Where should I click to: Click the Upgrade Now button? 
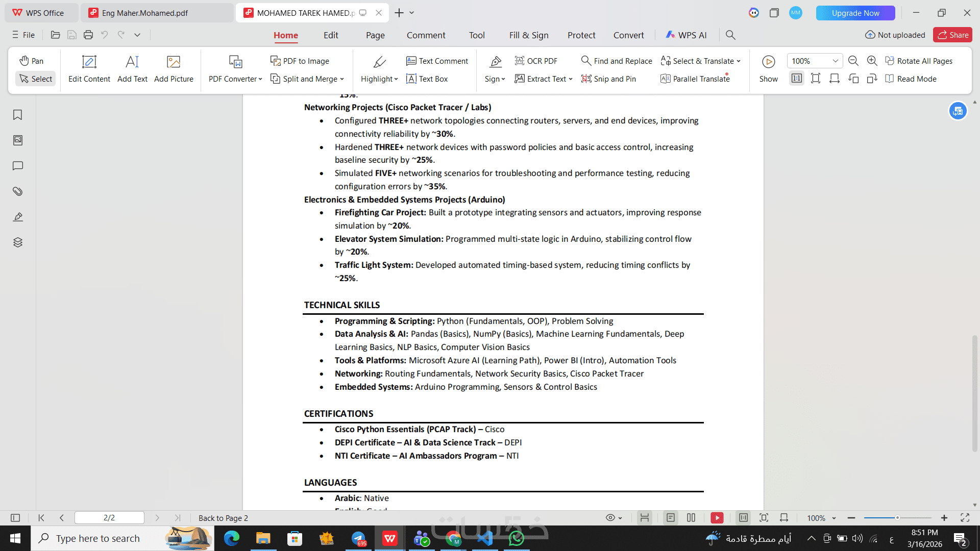point(855,13)
